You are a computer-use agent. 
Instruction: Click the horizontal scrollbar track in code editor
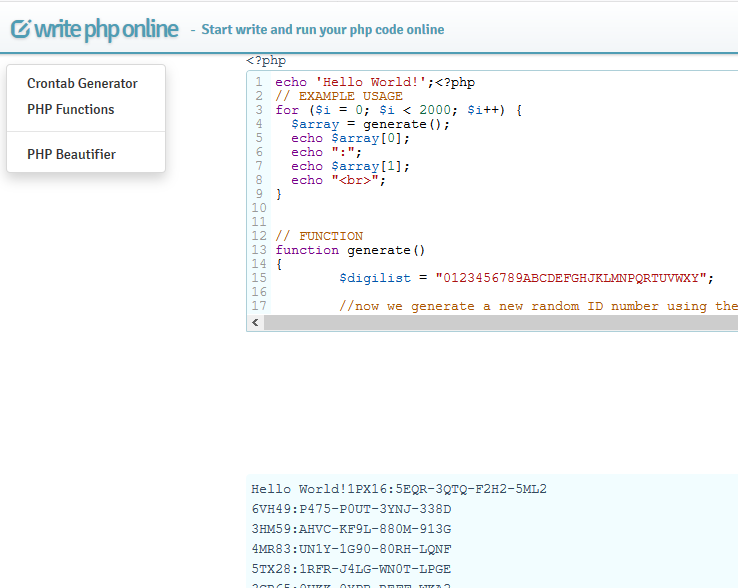(x=501, y=322)
